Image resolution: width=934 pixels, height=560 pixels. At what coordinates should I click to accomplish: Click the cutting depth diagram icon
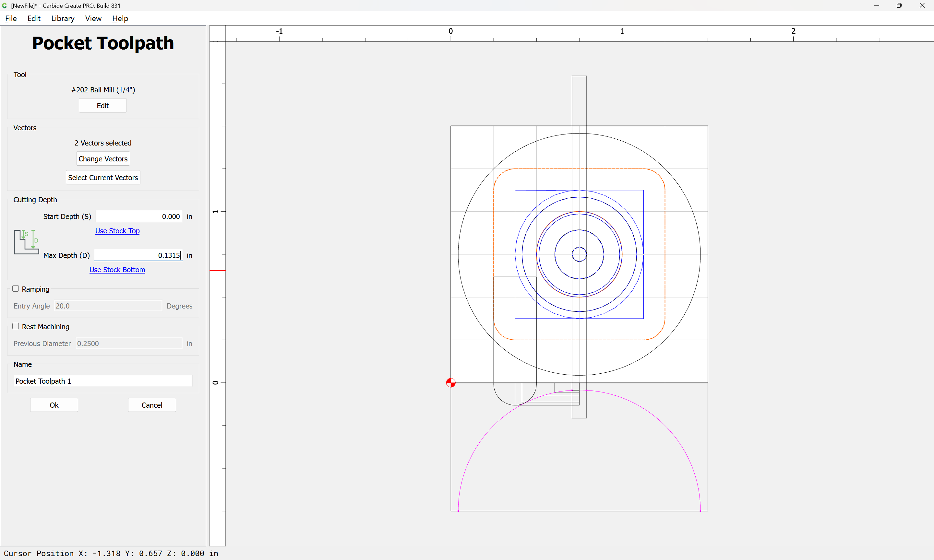click(26, 242)
